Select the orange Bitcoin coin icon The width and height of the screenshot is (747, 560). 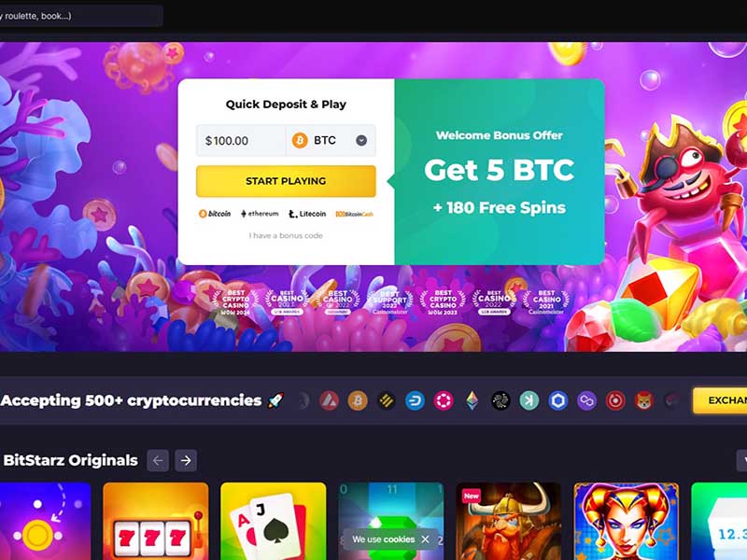coord(358,400)
